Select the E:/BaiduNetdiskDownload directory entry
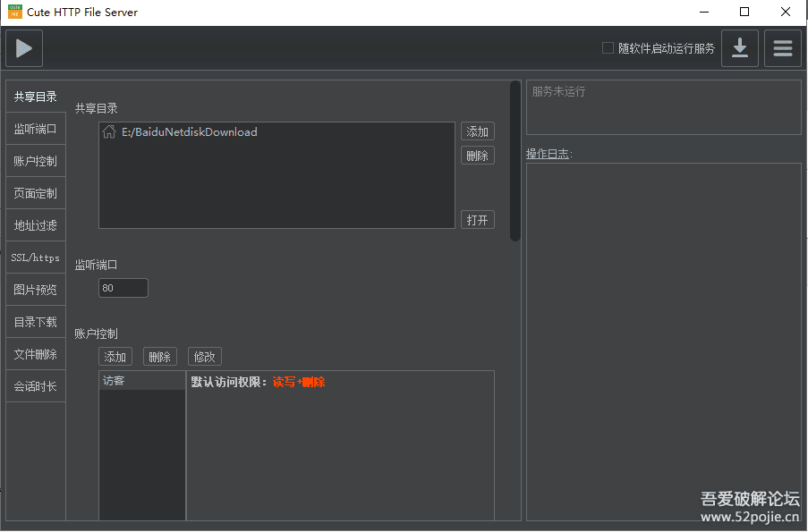The image size is (808, 532). (190, 132)
